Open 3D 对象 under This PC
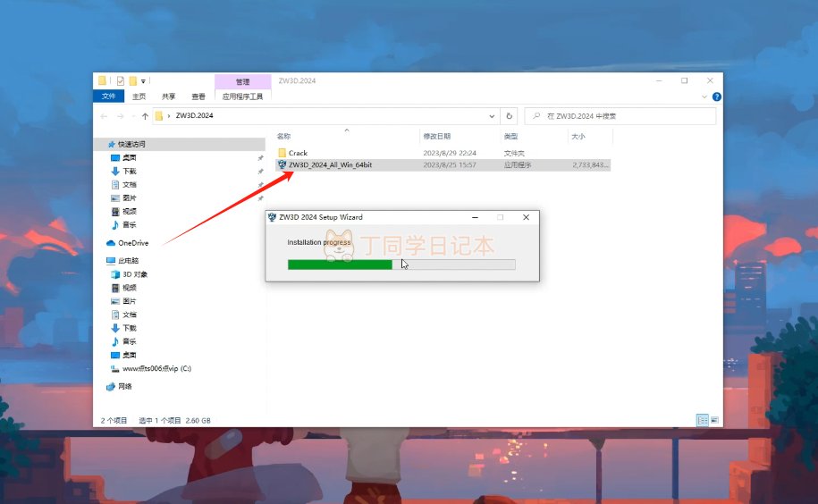Screen dimensions: 818x504 [x=135, y=274]
